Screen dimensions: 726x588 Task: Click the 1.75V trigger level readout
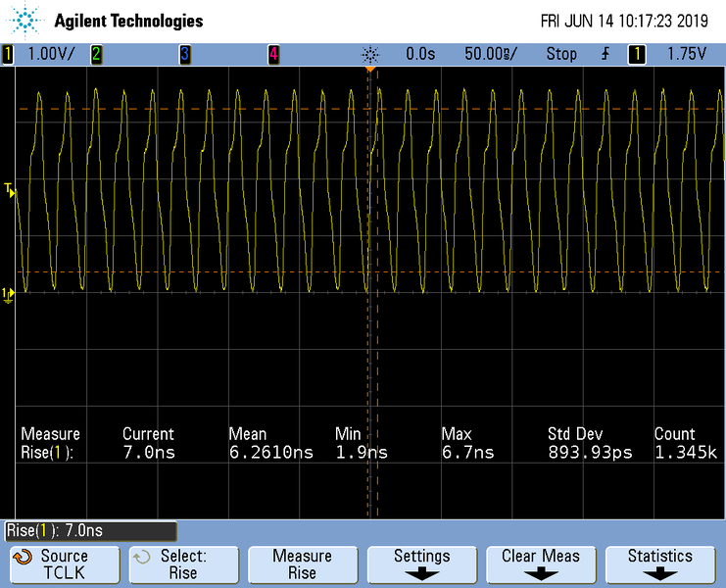[686, 55]
